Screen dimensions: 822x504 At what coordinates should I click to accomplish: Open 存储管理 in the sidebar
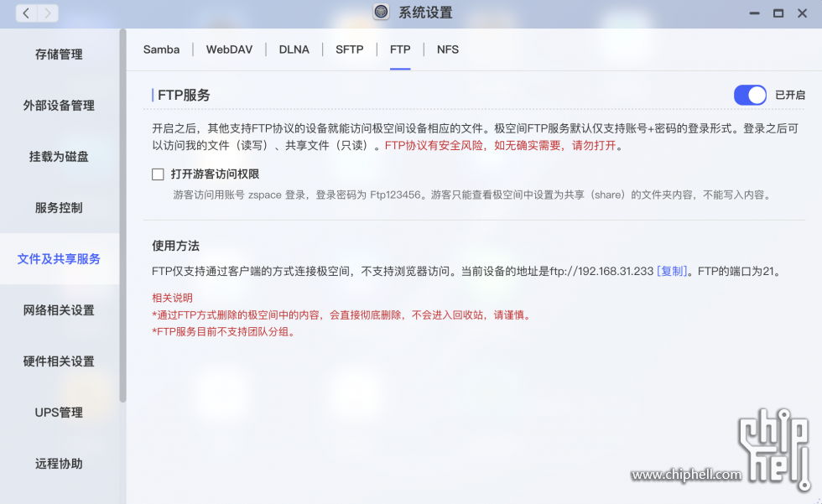(59, 55)
